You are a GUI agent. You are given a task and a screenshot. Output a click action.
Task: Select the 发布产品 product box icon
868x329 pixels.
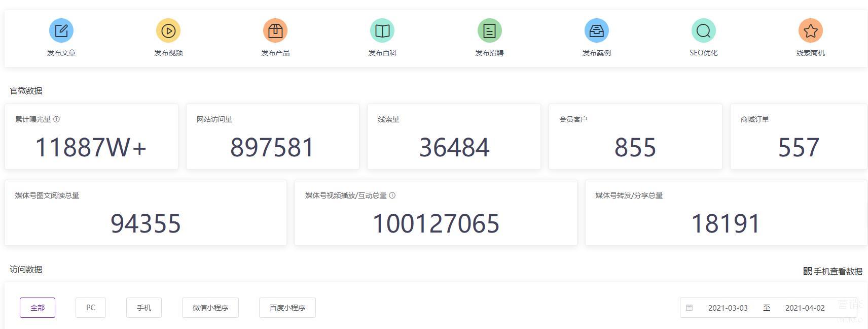pyautogui.click(x=275, y=30)
